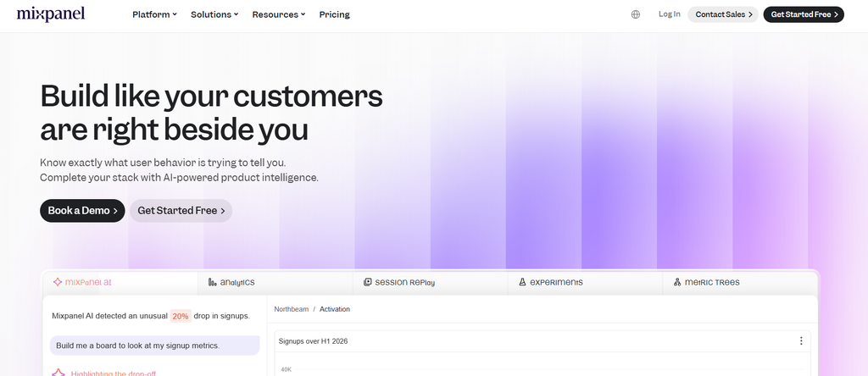Click the Log In link
The image size is (868, 376).
click(670, 14)
